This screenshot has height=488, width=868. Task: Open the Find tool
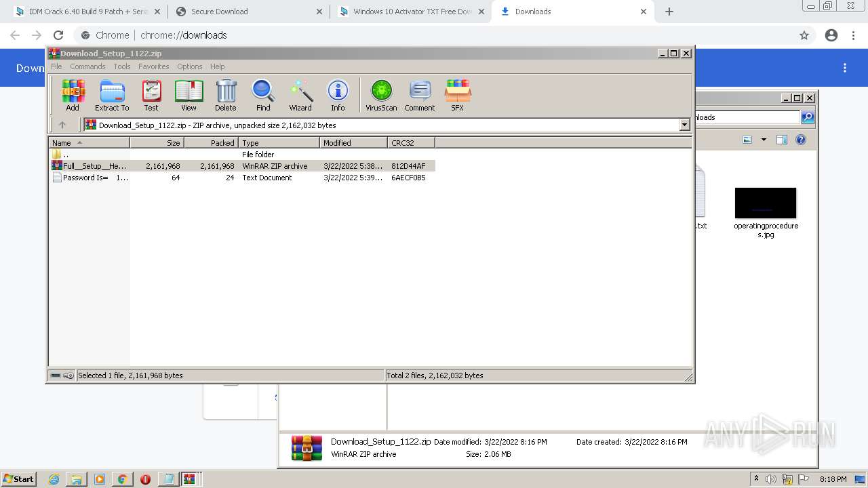point(263,95)
